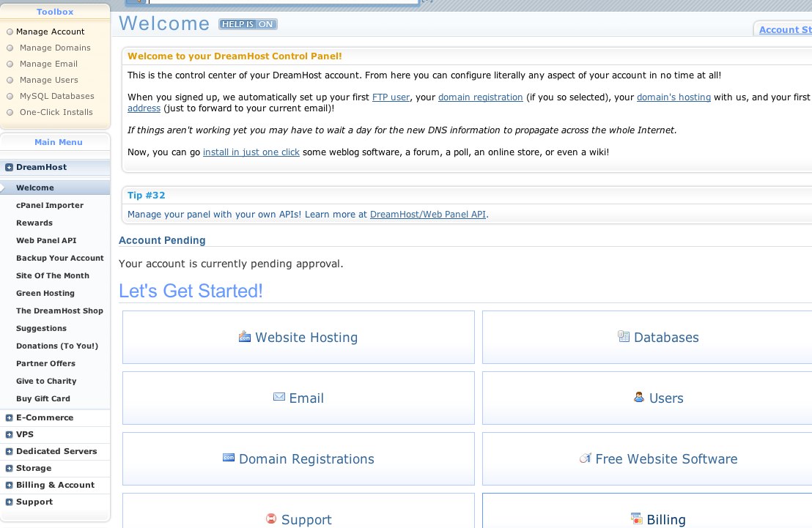Expand the Support menu section
The height and width of the screenshot is (528, 812).
(9, 502)
